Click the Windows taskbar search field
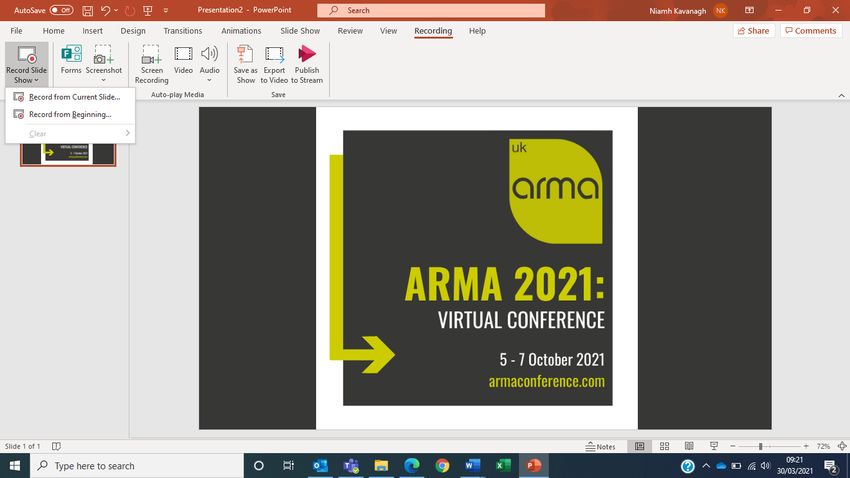Image resolution: width=850 pixels, height=478 pixels. coord(137,466)
